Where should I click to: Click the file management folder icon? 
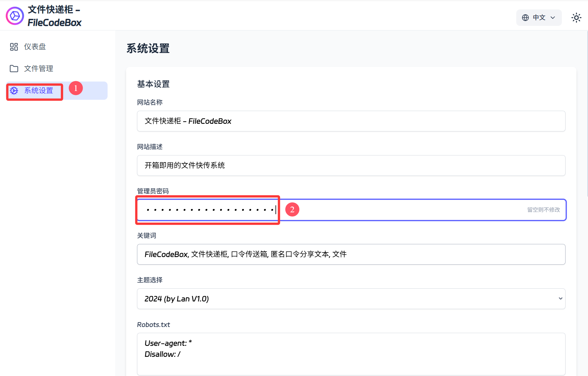[14, 68]
